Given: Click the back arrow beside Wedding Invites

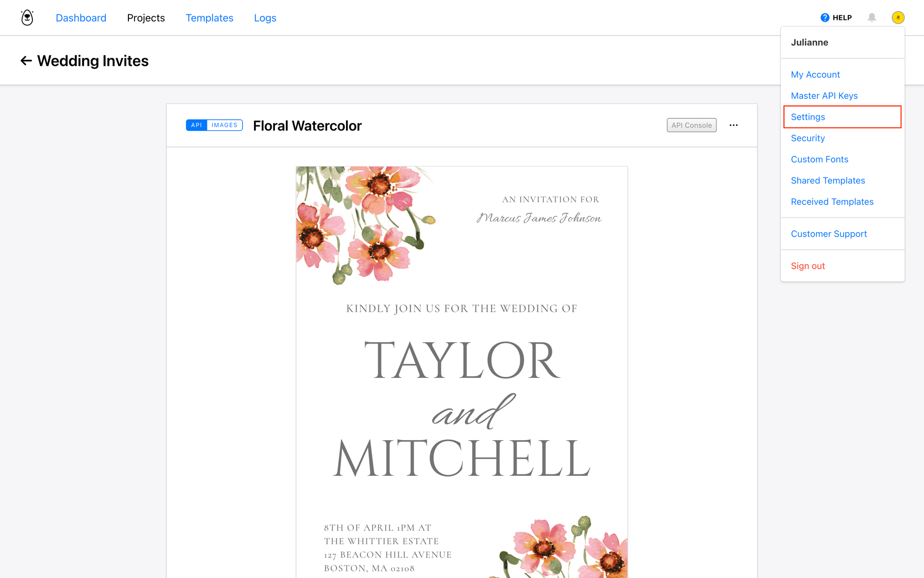Looking at the screenshot, I should click(x=26, y=61).
